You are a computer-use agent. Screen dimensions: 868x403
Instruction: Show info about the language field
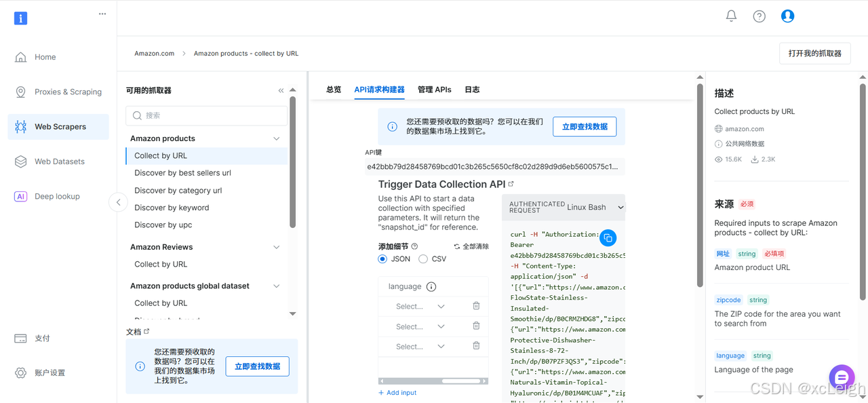(x=431, y=287)
